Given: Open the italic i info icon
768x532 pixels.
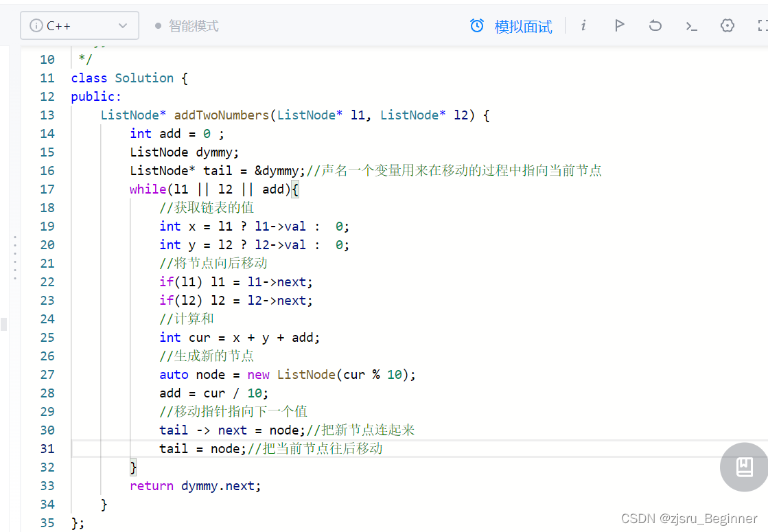Looking at the screenshot, I should pos(583,25).
